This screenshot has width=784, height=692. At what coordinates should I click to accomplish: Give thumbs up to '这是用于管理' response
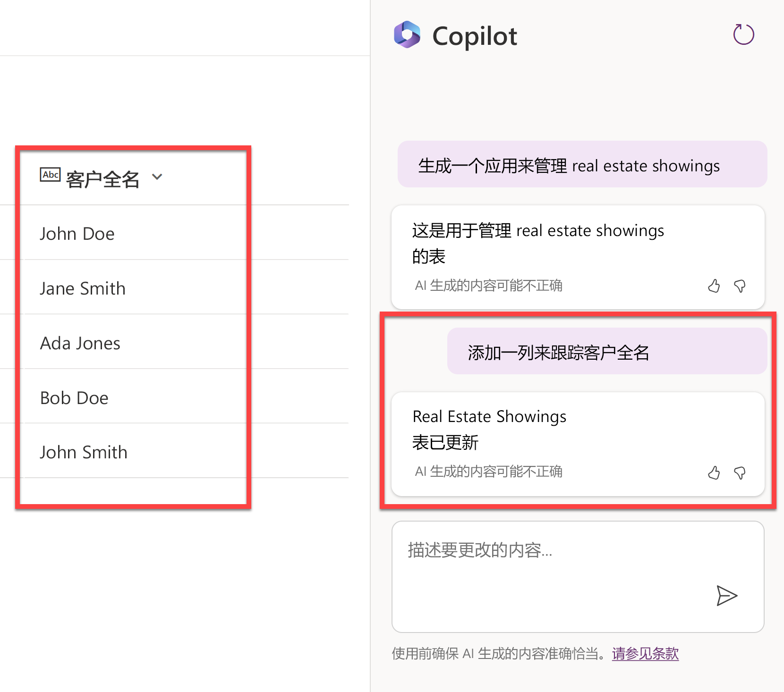[x=714, y=286]
